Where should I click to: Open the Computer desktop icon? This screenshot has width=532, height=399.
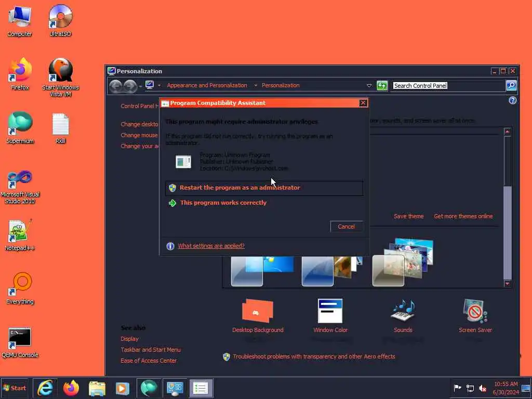pos(20,21)
